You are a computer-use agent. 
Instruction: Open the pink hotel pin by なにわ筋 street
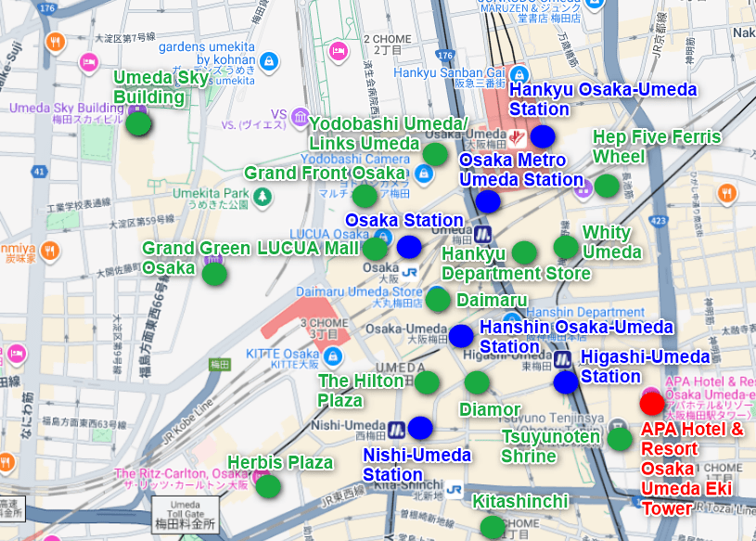click(x=17, y=354)
